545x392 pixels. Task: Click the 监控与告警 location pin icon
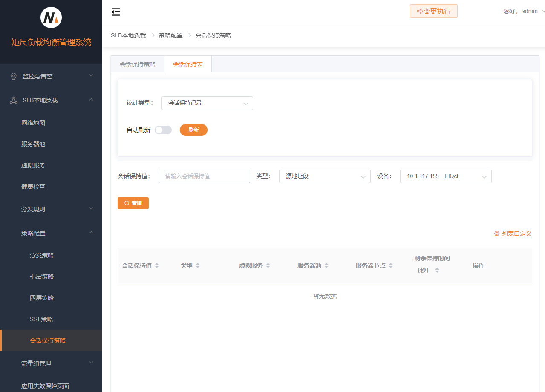pyautogui.click(x=14, y=76)
